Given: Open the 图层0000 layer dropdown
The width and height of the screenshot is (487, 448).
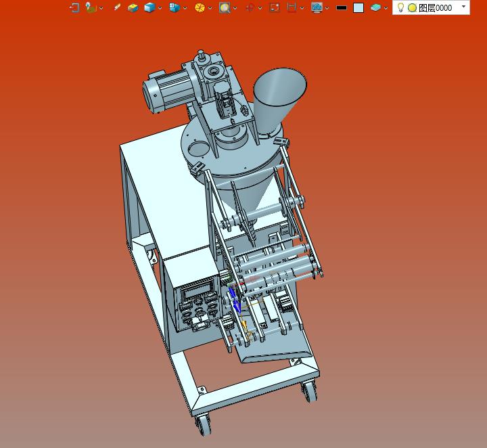Looking at the screenshot, I should click(464, 7).
